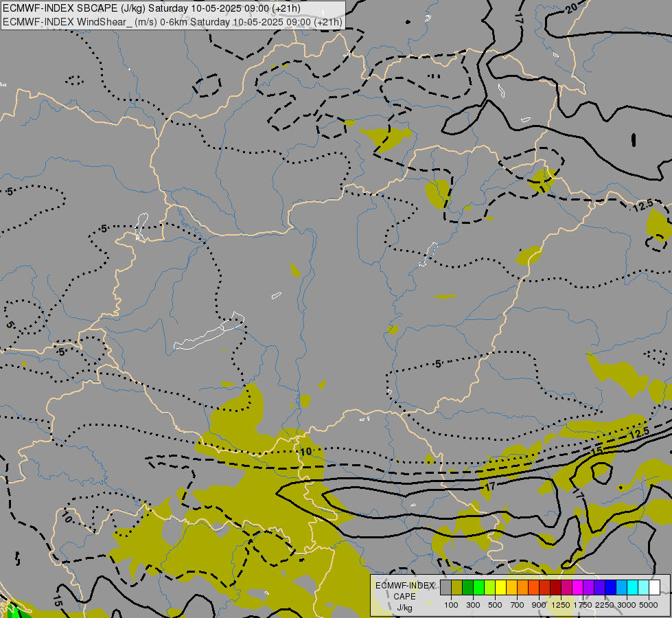Pick the lime yellow-green legend swatch
672x618 pixels.
(490, 587)
